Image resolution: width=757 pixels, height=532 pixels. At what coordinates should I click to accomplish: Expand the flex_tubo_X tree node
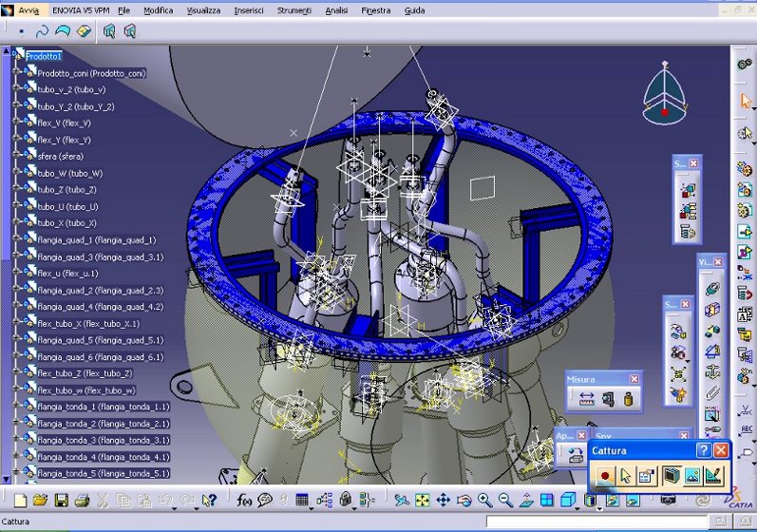(x=16, y=322)
